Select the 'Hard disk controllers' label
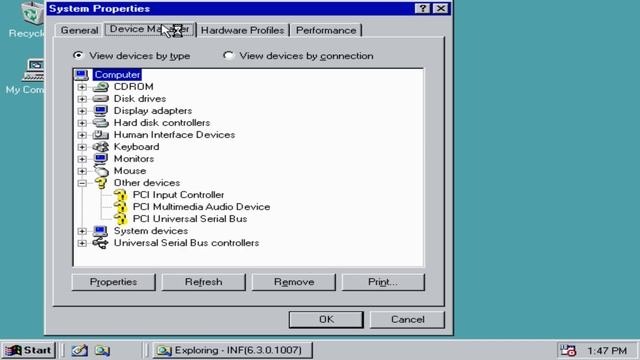The width and height of the screenshot is (640, 360). pyautogui.click(x=162, y=123)
